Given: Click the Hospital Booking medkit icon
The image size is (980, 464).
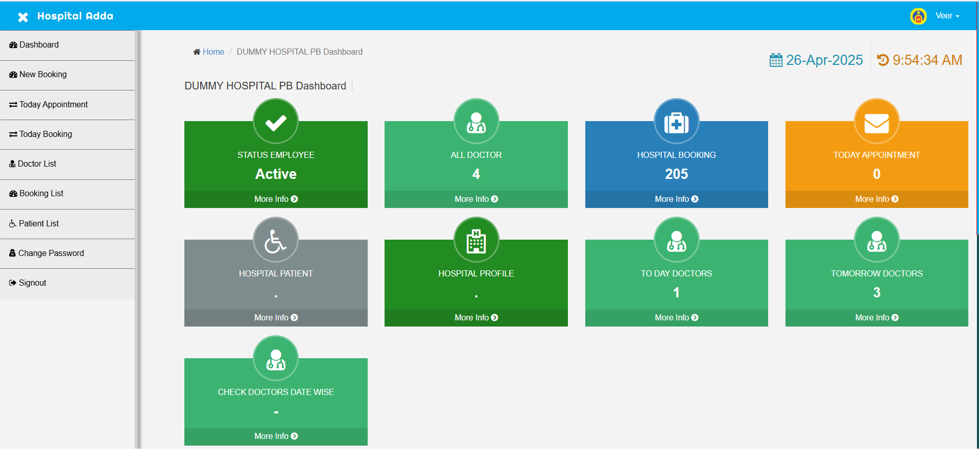Looking at the screenshot, I should click(x=676, y=122).
